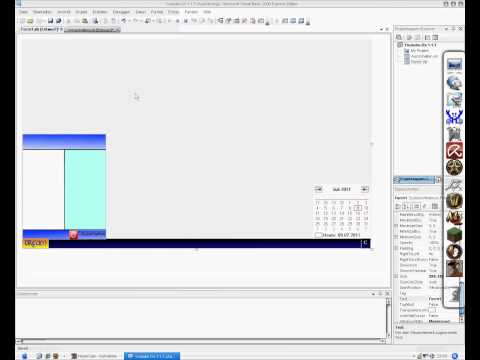Click the TransparencyKey color swatch

[432, 310]
